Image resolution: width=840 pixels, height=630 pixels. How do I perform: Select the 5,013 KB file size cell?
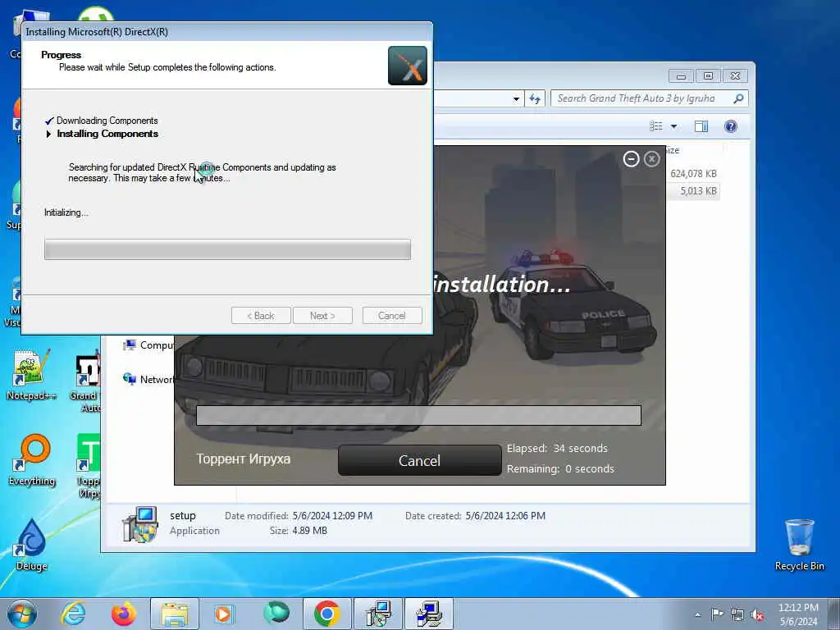[698, 190]
